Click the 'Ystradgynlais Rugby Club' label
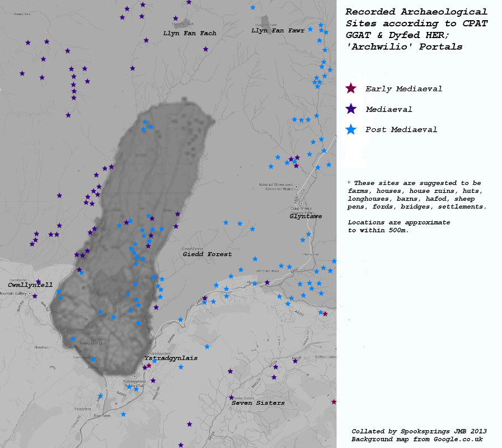The image size is (502, 448). pos(135,384)
